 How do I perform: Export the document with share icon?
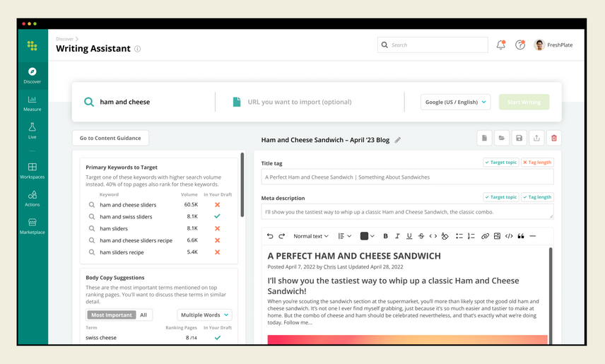point(536,139)
